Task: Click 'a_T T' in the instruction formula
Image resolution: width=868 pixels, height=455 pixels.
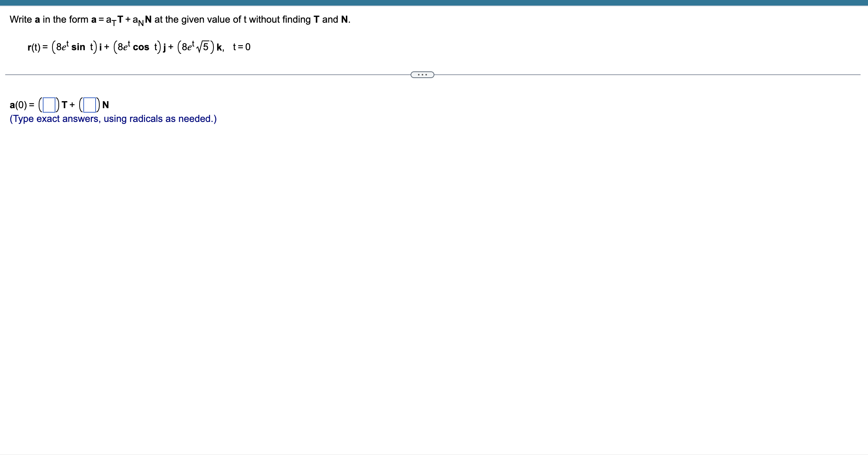Action: click(x=114, y=20)
